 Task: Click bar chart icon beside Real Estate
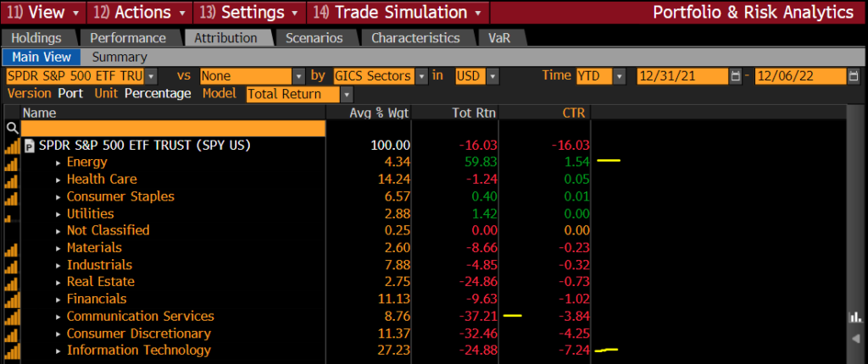coord(11,284)
